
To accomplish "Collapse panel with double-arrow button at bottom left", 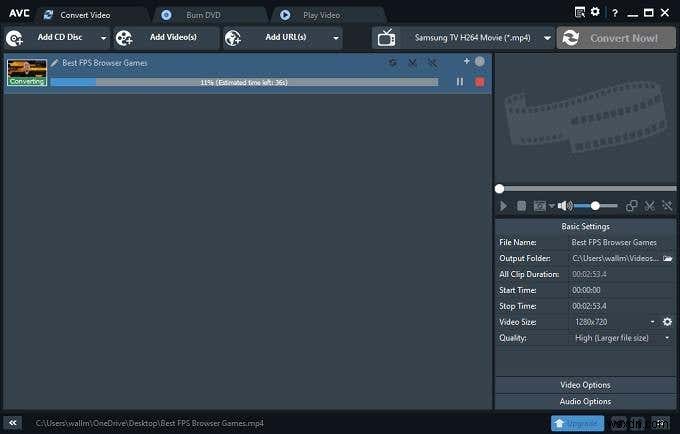I will (x=13, y=423).
